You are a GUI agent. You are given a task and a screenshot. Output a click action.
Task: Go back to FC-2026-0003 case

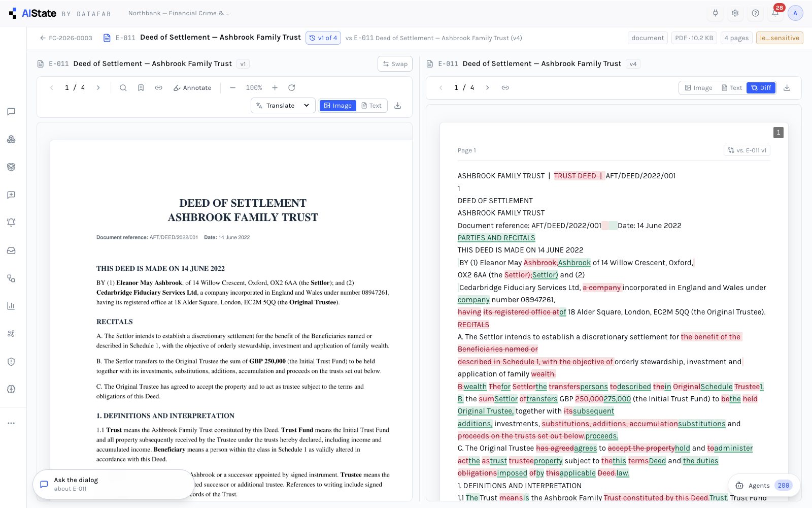[66, 38]
